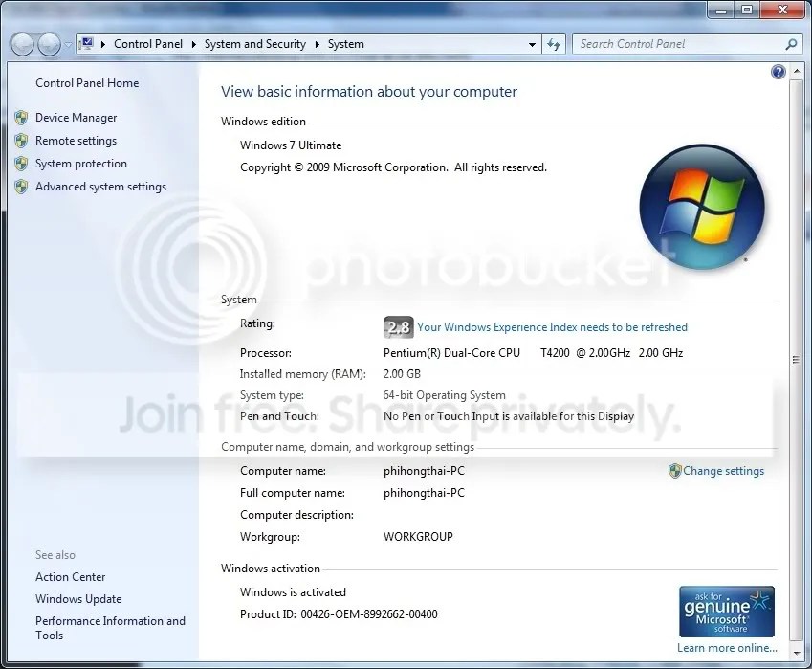Expand the arrow before Control Panel breadcrumb
This screenshot has width=812, height=669.
[x=103, y=45]
